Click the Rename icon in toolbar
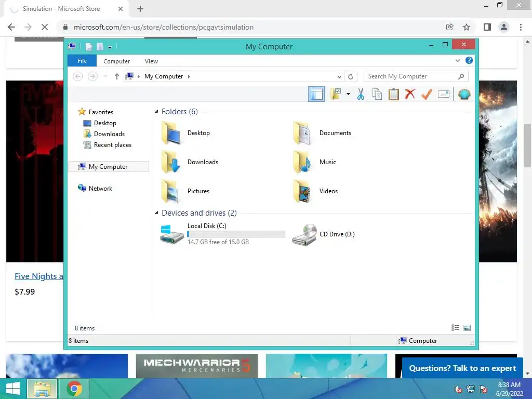Viewport: 532px width, 399px height. pos(444,94)
